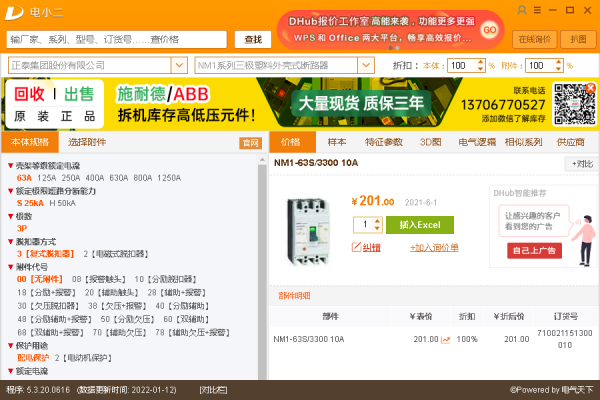Click the 抓图 button
Viewport: 600px width, 400px height.
(578, 39)
